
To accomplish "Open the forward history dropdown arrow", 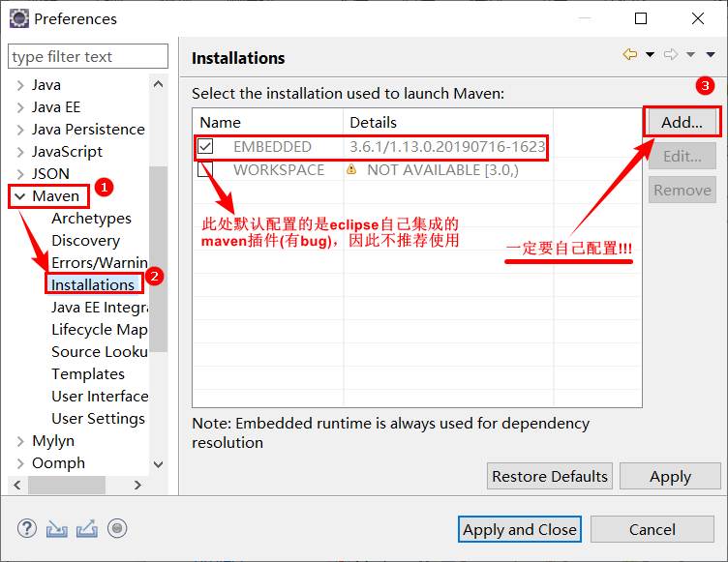I will tap(691, 55).
